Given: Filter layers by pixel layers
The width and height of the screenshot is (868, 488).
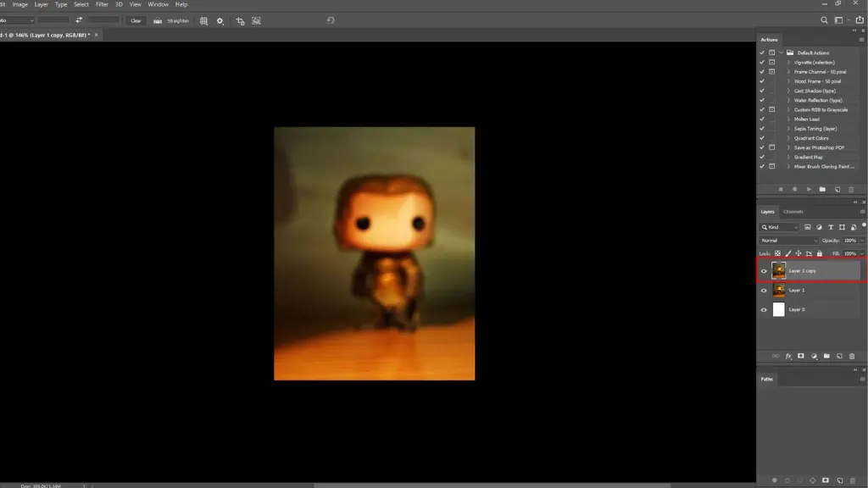Looking at the screenshot, I should pyautogui.click(x=808, y=227).
